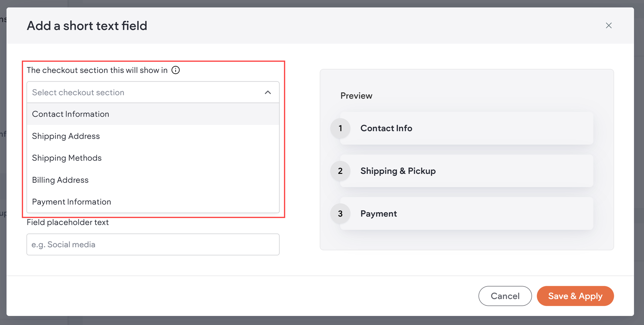This screenshot has height=325, width=644.
Task: Click step 3 number badge in preview
Action: click(340, 214)
